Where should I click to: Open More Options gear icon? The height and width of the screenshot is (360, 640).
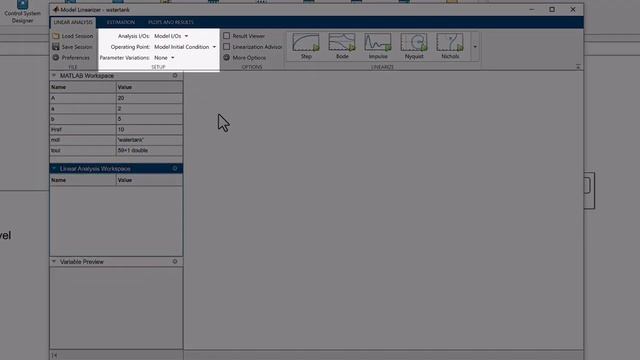pyautogui.click(x=227, y=58)
